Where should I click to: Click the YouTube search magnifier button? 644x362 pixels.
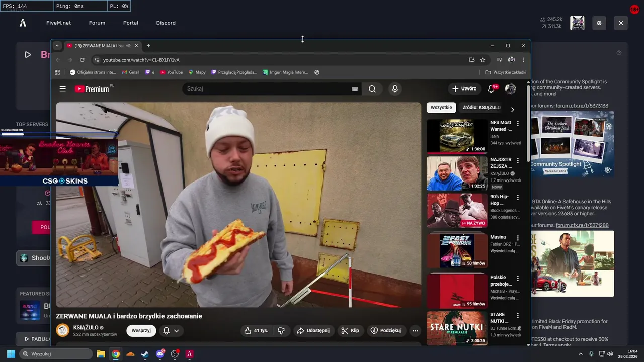coord(372,89)
